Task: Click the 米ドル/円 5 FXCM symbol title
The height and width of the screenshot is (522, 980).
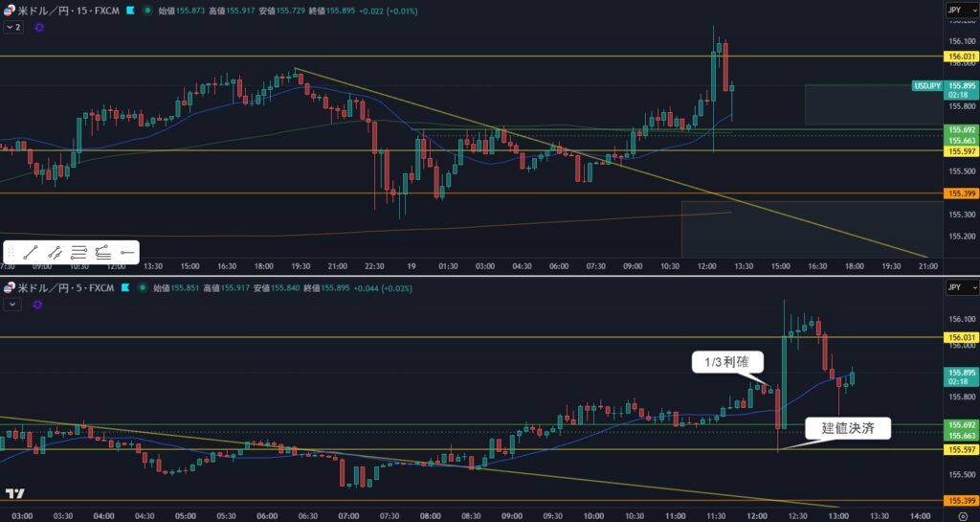Action: point(65,285)
